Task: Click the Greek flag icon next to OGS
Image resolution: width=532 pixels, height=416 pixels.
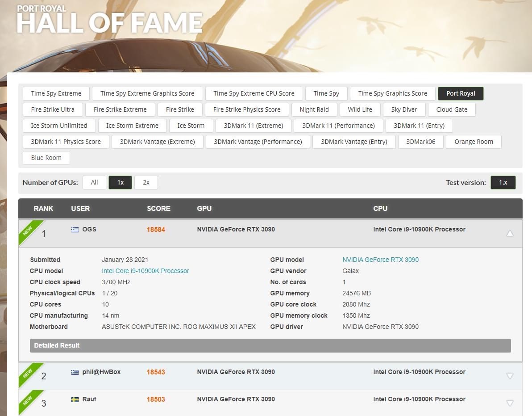Action: (75, 230)
